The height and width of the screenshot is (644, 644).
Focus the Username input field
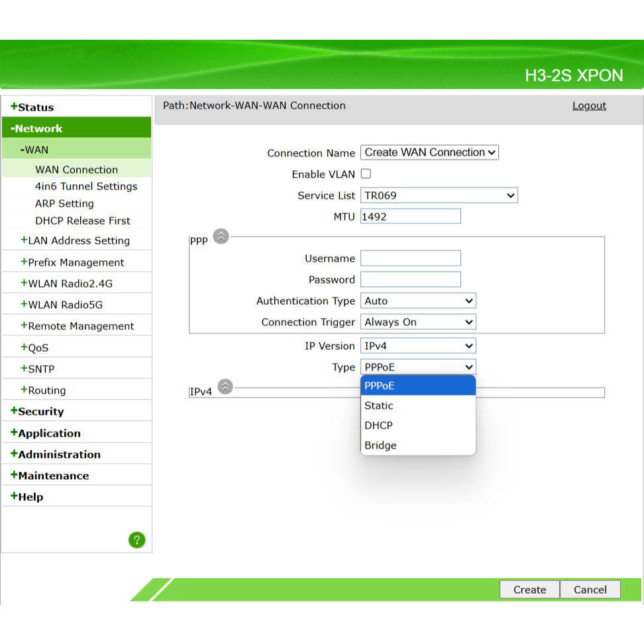tap(410, 258)
